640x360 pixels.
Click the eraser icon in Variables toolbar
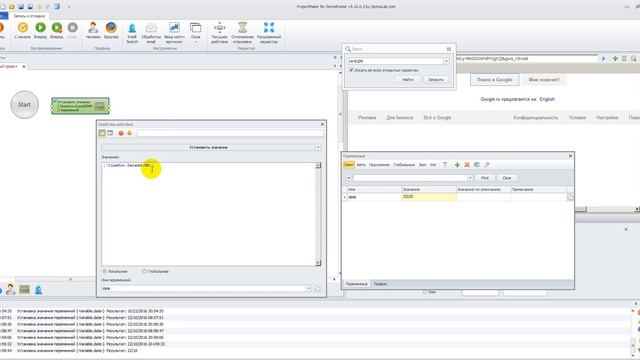487,165
